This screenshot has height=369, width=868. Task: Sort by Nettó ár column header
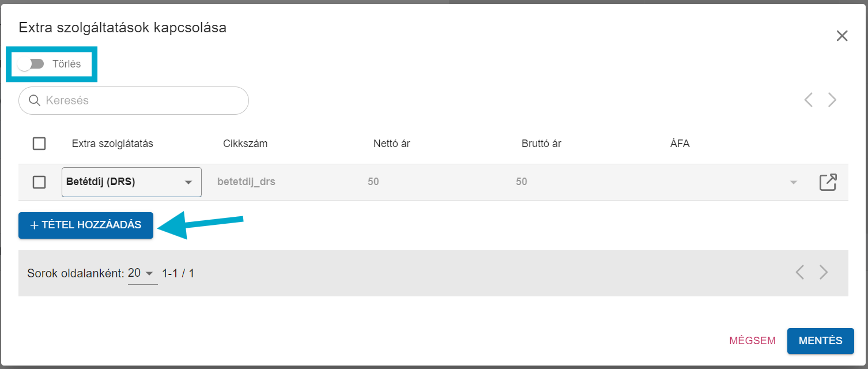392,144
